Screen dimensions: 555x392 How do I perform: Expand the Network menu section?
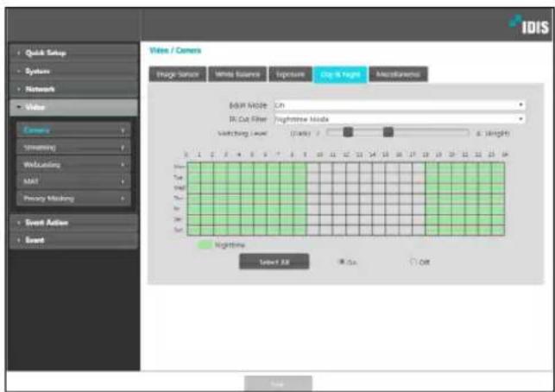click(73, 89)
